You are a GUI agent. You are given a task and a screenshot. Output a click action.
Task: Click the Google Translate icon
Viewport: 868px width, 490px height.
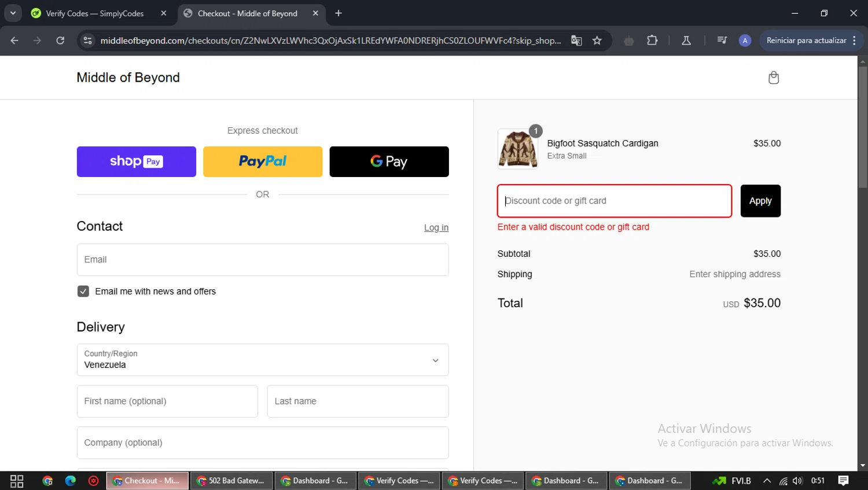[576, 40]
